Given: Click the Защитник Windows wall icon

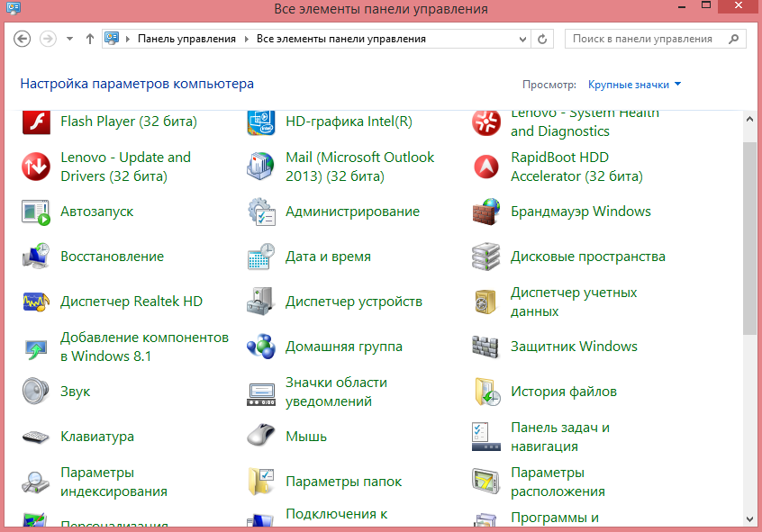Looking at the screenshot, I should click(486, 347).
